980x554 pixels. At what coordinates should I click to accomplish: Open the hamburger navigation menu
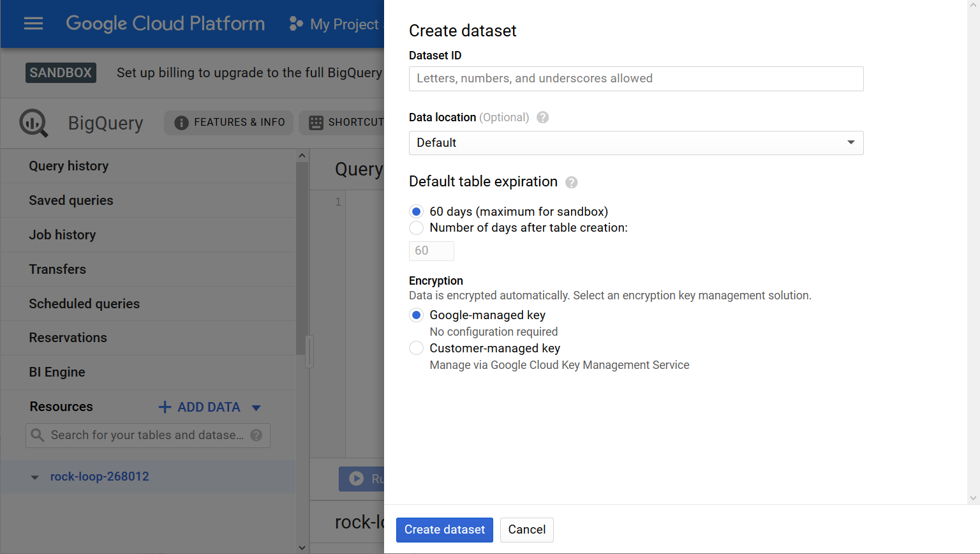[33, 24]
